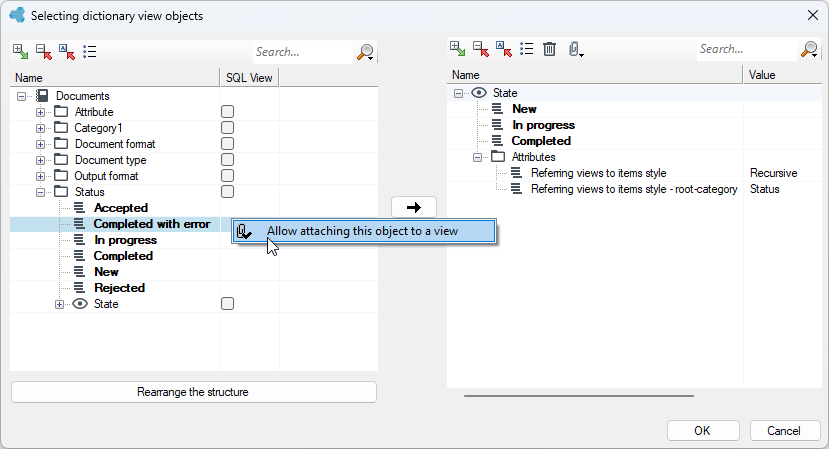The width and height of the screenshot is (829, 449).
Task: Select Referring views to items style - root-category
Action: pos(634,189)
